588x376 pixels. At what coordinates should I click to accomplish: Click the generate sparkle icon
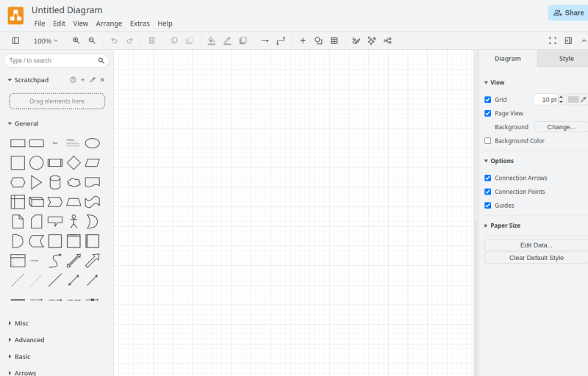(x=372, y=41)
